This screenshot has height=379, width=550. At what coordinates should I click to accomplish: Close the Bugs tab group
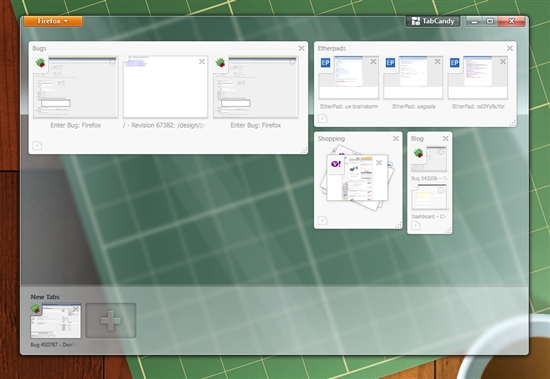point(301,48)
